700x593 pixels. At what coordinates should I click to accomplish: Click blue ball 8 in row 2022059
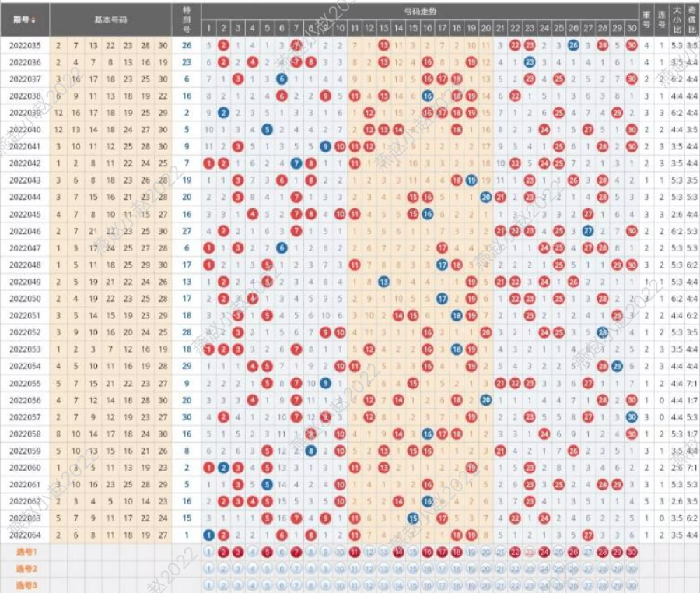(311, 450)
